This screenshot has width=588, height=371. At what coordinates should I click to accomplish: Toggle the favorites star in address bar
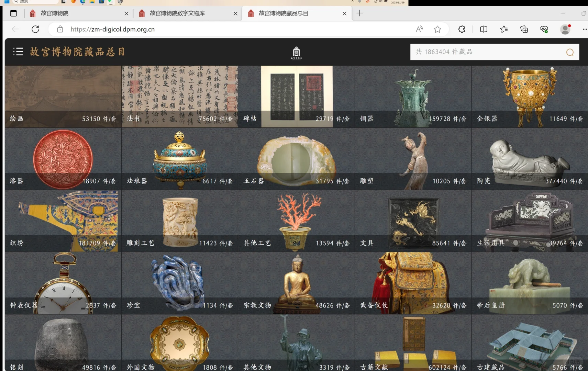[438, 29]
